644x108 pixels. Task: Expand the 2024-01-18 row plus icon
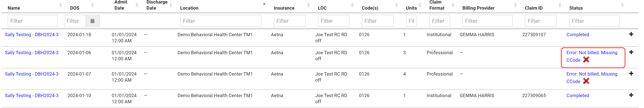pos(631,34)
